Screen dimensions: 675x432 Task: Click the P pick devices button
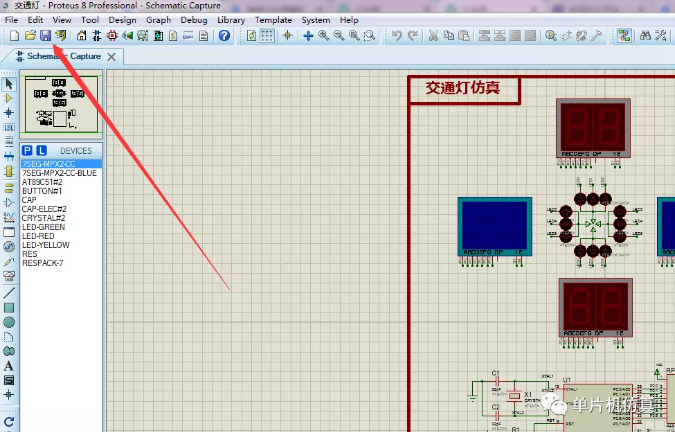pyautogui.click(x=27, y=151)
